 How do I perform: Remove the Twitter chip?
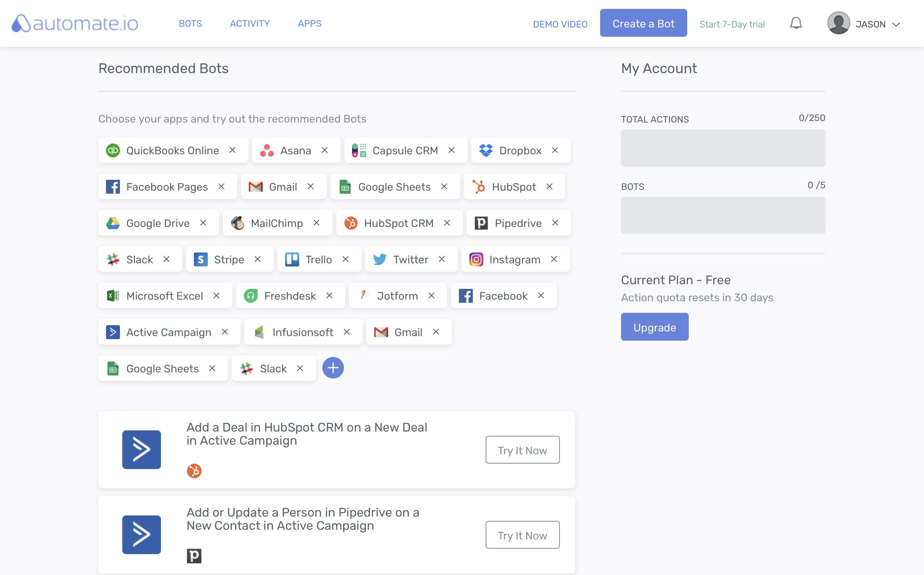(442, 259)
